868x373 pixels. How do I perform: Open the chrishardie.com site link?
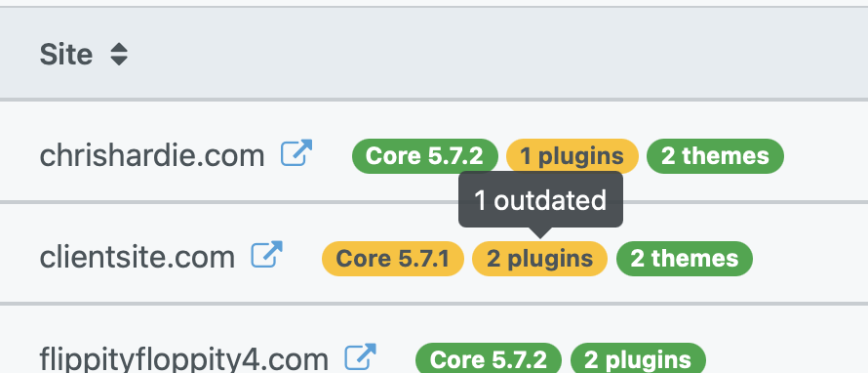coord(152,155)
